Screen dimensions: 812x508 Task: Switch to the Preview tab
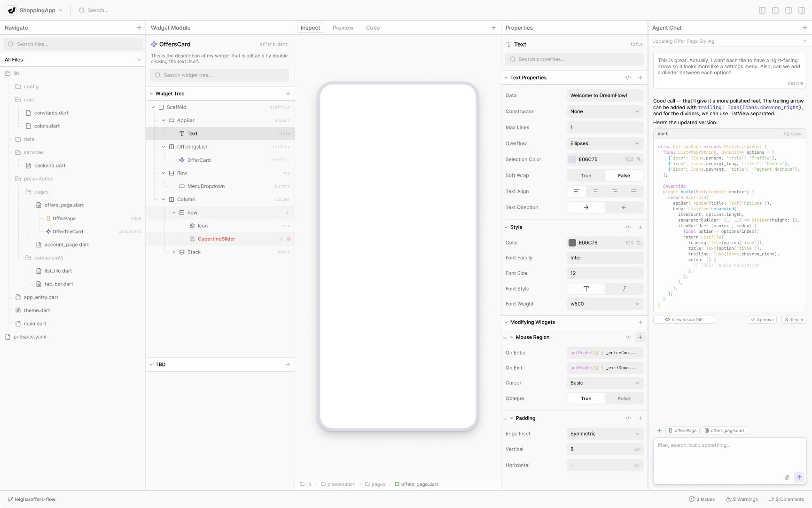point(343,28)
